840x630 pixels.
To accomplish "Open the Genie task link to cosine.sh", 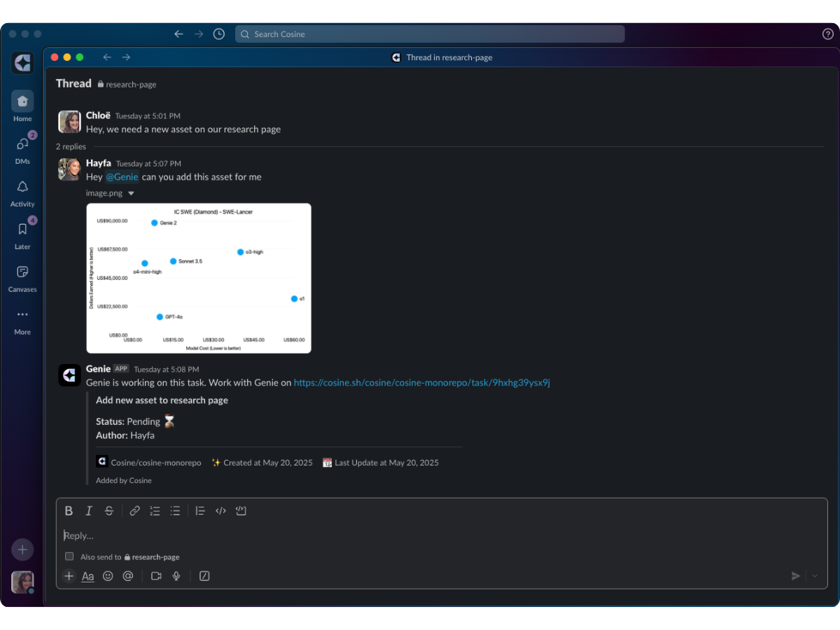I will coord(421,382).
